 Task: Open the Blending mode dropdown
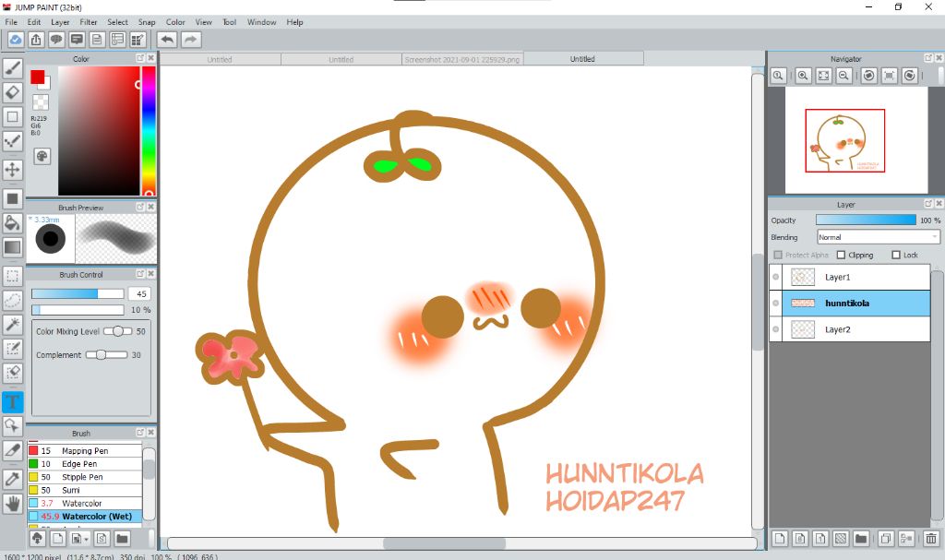[879, 237]
